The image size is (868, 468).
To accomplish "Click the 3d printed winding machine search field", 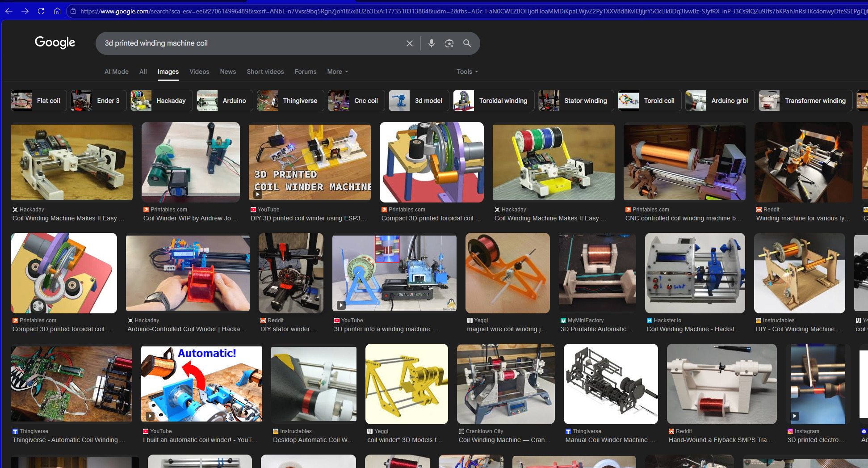I will (250, 43).
